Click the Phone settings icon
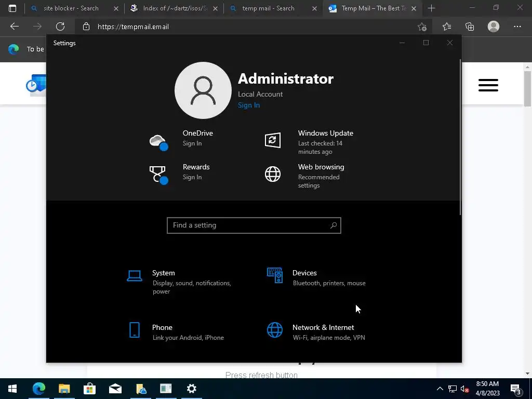Screen dimensions: 532x399 click(135, 330)
